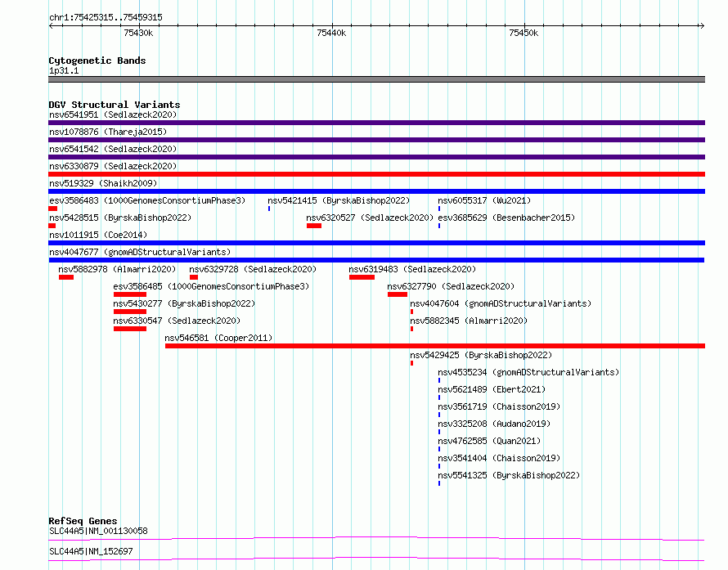
Task: Click the blue nsv519329 variant bar
Action: [x=376, y=191]
